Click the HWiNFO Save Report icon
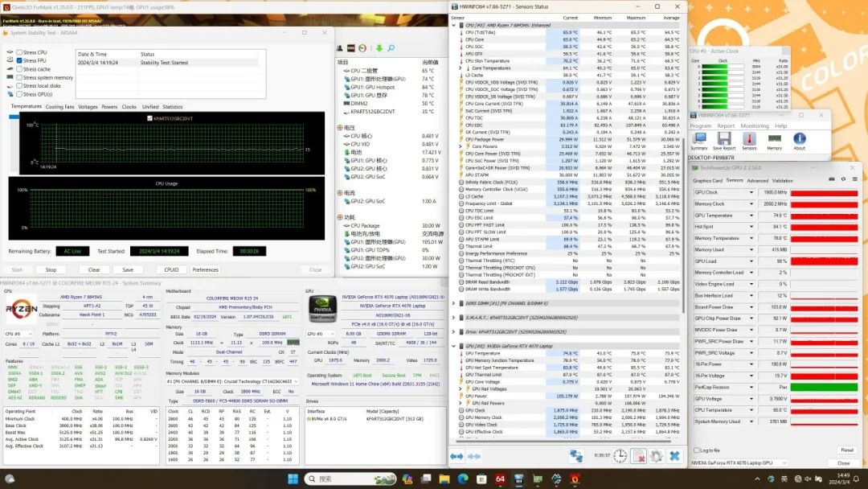868x489 pixels. 723,139
